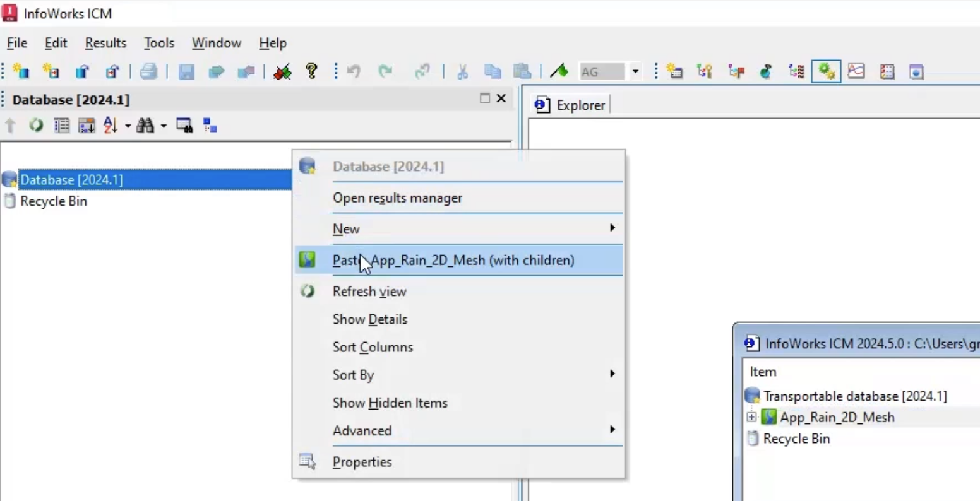
Task: Close the Database [2024.1] panel
Action: pyautogui.click(x=501, y=98)
